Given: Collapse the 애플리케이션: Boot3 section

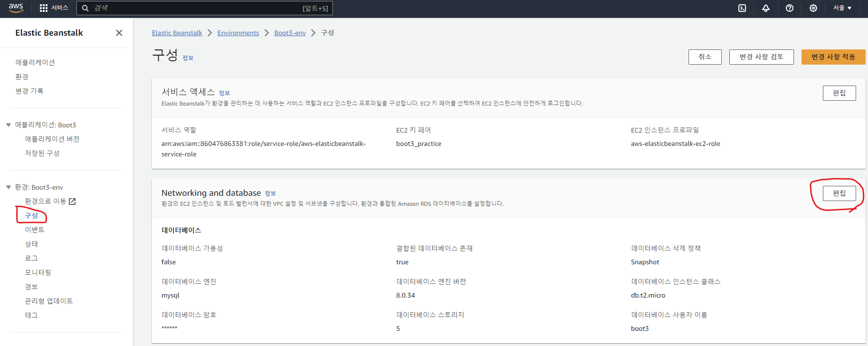Looking at the screenshot, I should (9, 125).
